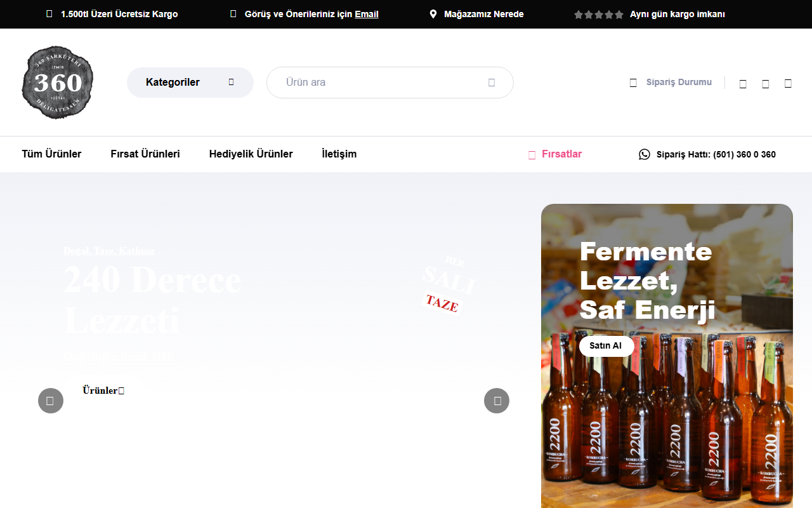Click the Satın Al button on kombucha banner

(x=606, y=346)
